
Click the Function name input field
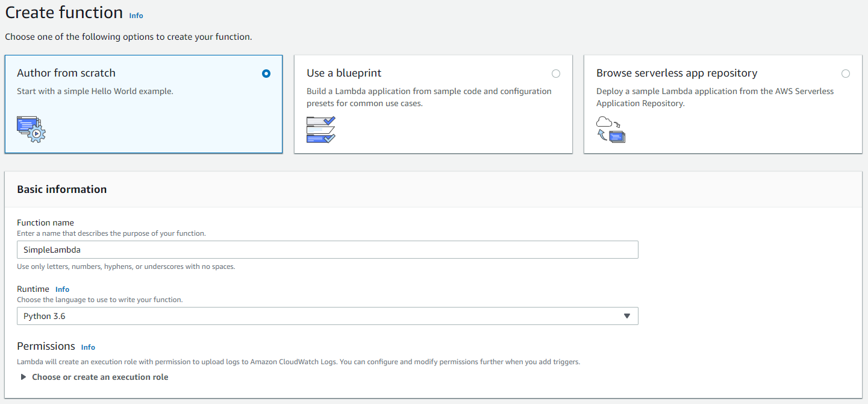[327, 250]
